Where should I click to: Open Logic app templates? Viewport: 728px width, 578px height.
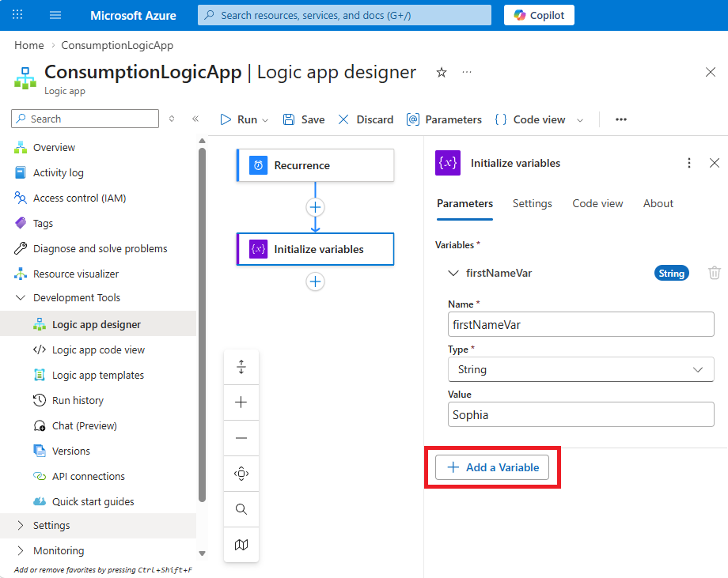point(98,375)
